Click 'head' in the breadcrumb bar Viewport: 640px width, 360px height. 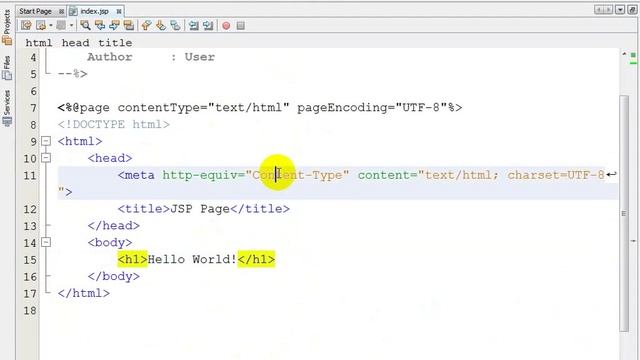[76, 43]
